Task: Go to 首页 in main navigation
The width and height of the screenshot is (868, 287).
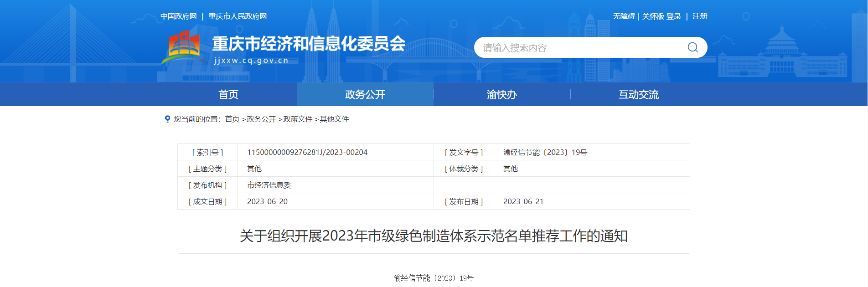Action: pos(228,94)
